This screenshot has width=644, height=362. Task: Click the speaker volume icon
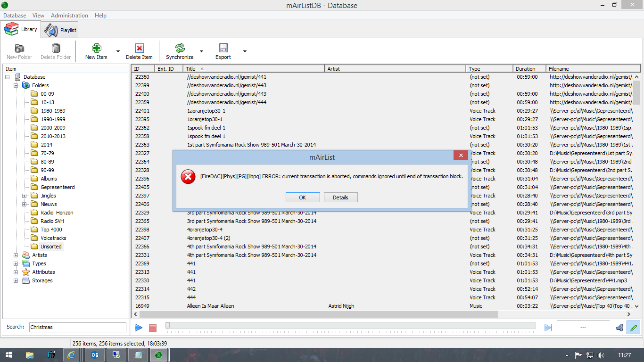click(x=619, y=328)
